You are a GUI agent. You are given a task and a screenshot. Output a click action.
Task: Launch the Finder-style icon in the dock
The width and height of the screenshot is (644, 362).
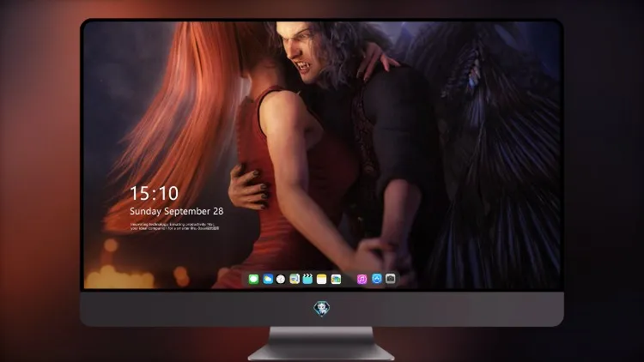[295, 280]
